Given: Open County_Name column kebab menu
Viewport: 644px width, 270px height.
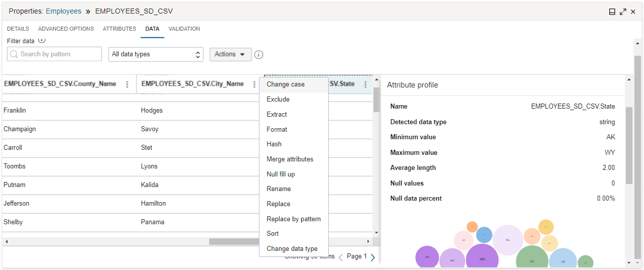Looking at the screenshot, I should (127, 84).
